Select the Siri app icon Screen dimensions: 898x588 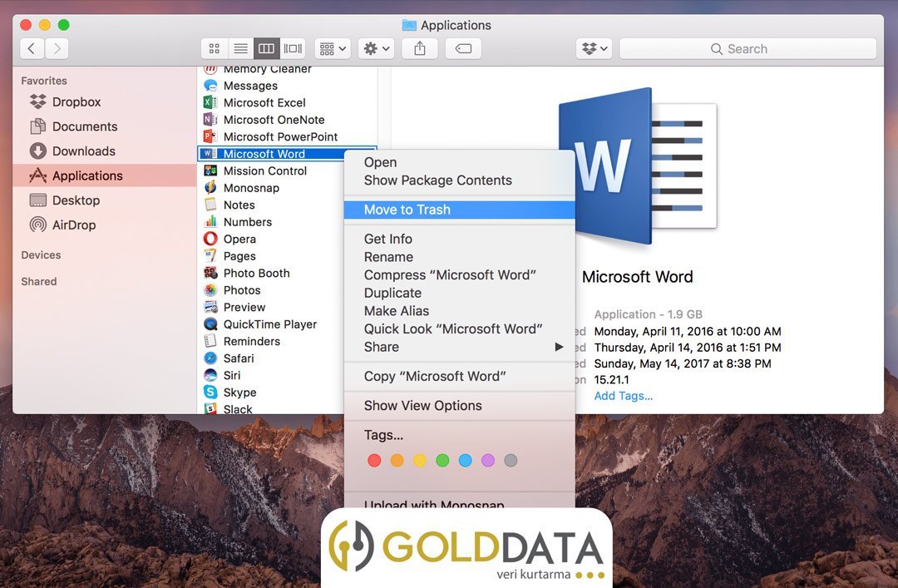click(x=210, y=375)
